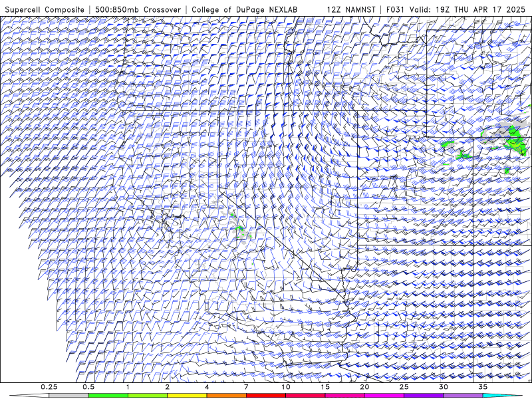Click the "7" legend value
This screenshot has width=532, height=399.
(246, 387)
